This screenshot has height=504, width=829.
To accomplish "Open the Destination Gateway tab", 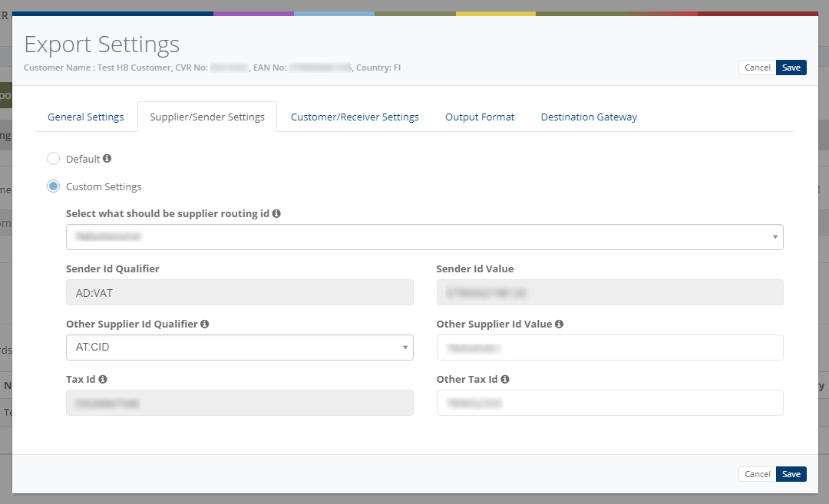I will [589, 117].
